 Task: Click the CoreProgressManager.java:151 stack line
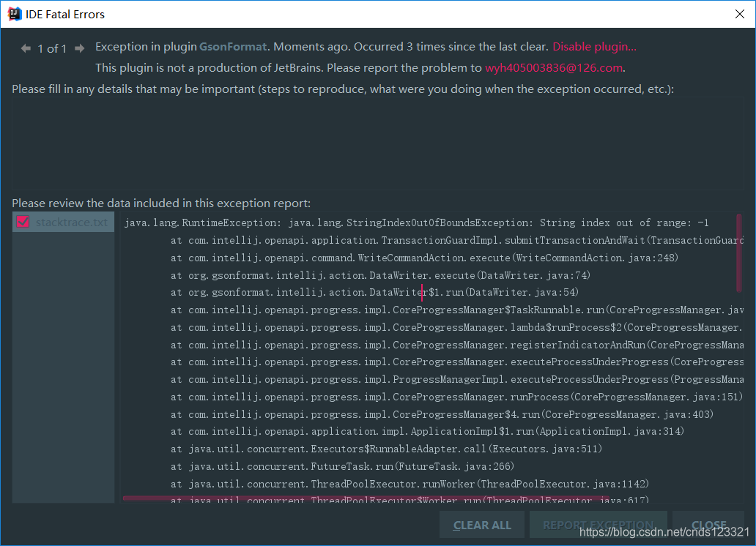[456, 397]
